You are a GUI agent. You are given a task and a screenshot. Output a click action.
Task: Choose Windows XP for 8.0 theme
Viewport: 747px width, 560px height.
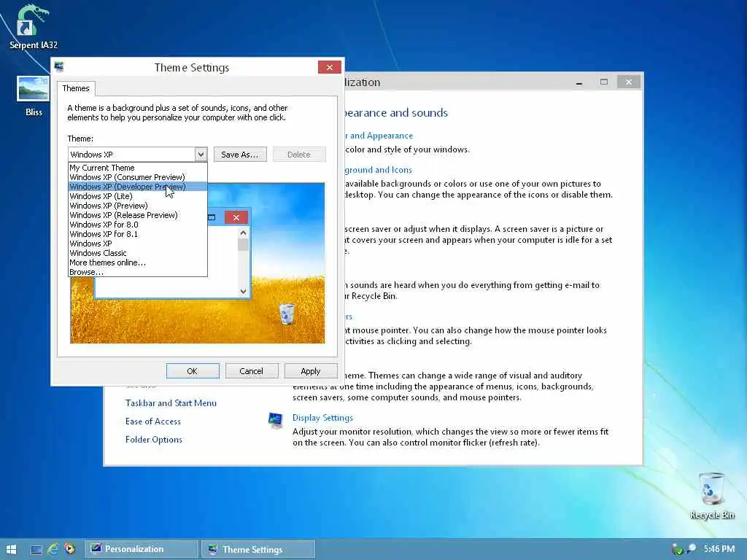point(138,225)
